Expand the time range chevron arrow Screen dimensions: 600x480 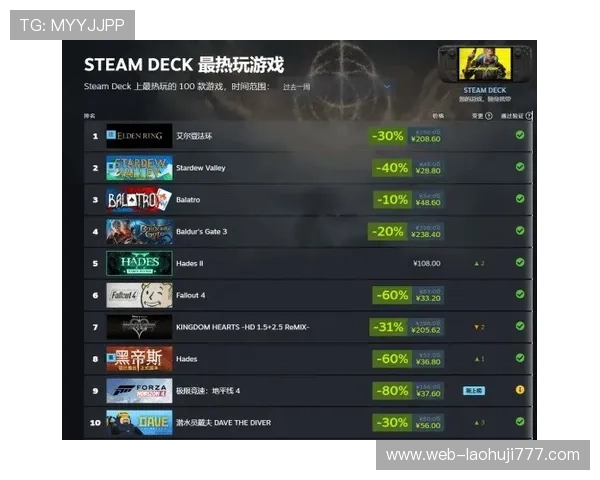click(x=387, y=87)
